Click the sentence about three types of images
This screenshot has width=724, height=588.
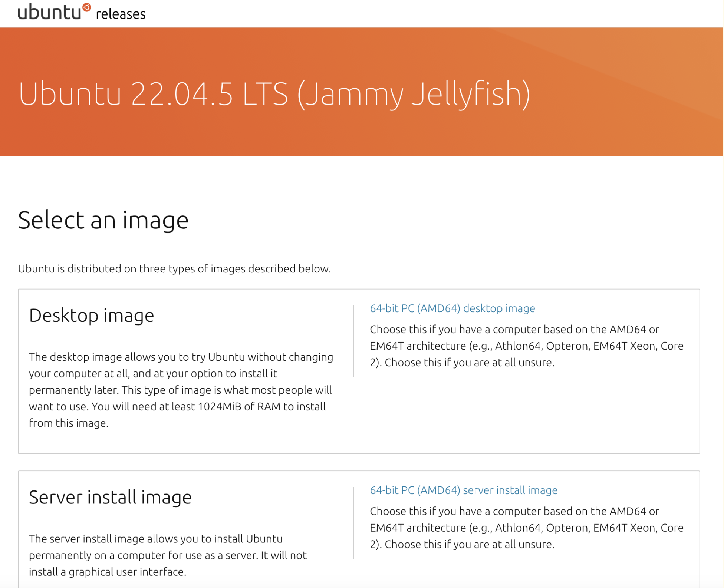pyautogui.click(x=174, y=269)
